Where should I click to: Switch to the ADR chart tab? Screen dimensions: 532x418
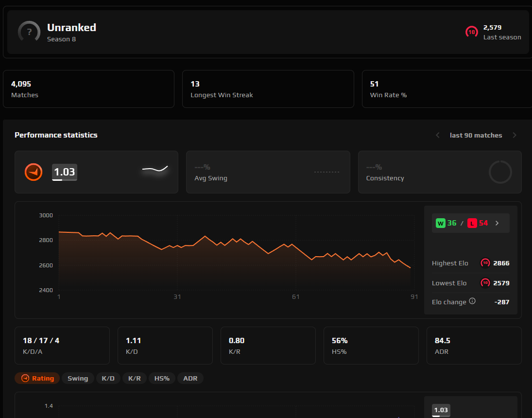(190, 378)
